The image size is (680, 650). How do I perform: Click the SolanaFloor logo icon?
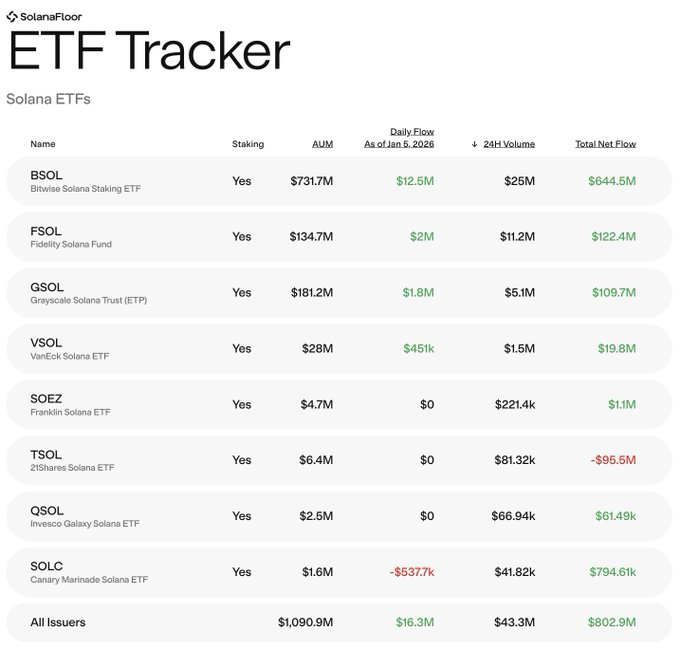pos(11,16)
